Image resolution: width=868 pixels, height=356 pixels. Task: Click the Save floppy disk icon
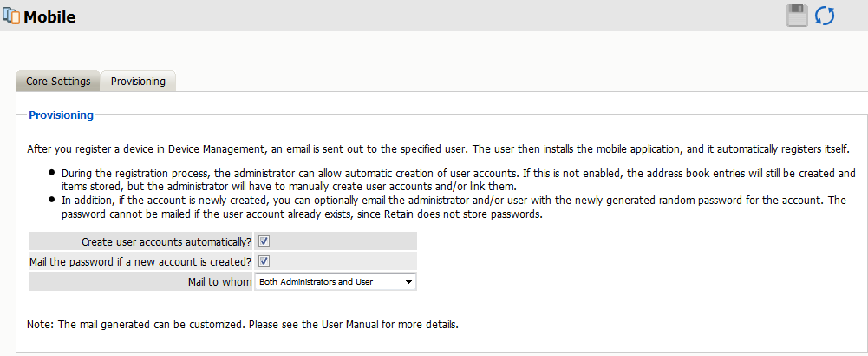pos(798,16)
